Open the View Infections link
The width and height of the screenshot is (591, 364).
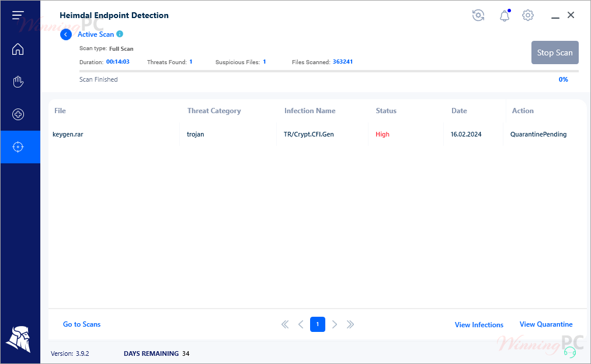pos(479,325)
